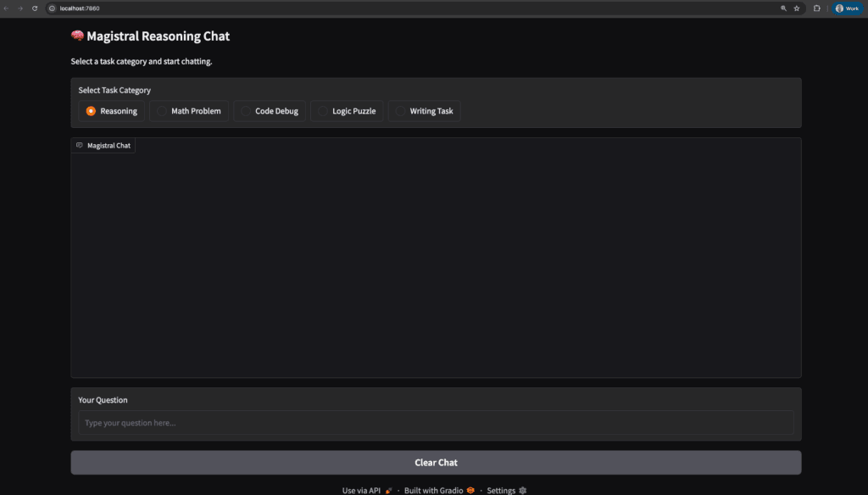Open the browser extensions puzzle icon
The width and height of the screenshot is (868, 495).
[816, 8]
